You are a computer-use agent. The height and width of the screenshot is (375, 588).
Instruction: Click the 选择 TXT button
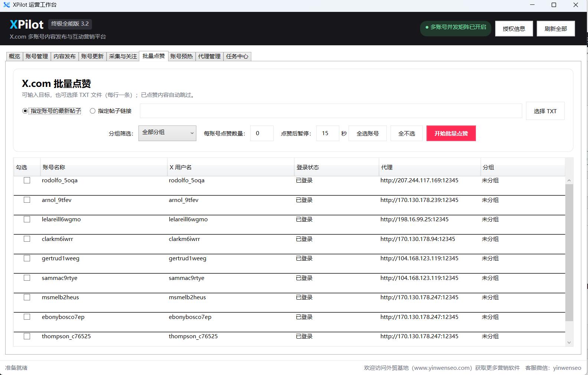(545, 111)
